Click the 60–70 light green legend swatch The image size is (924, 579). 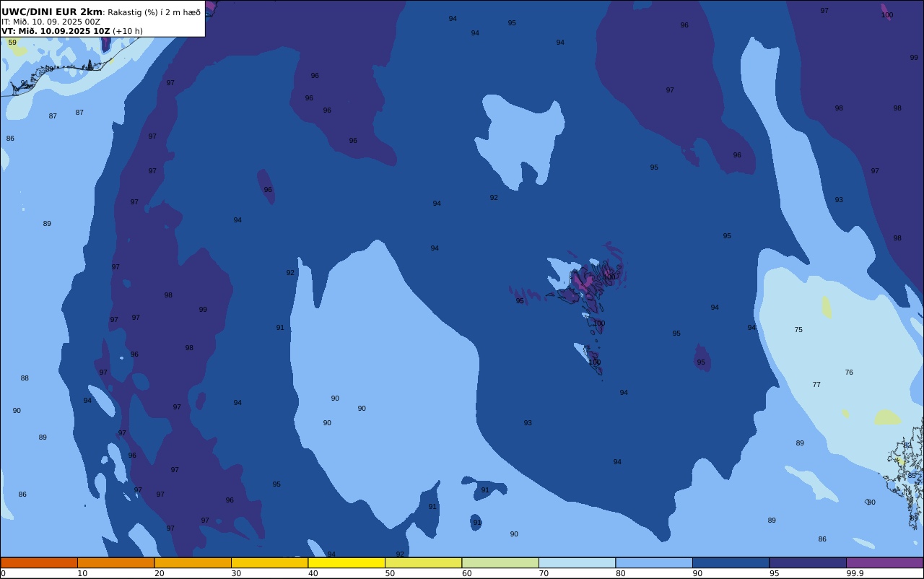coord(500,562)
